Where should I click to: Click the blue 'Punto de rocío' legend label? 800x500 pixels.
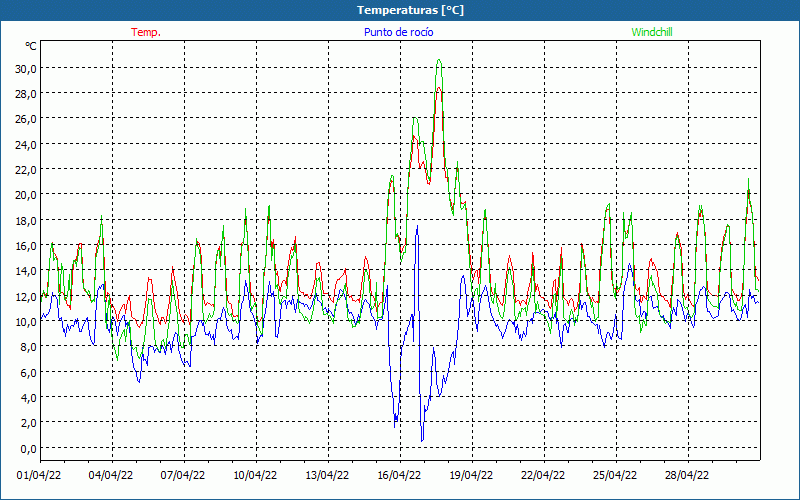(x=398, y=32)
